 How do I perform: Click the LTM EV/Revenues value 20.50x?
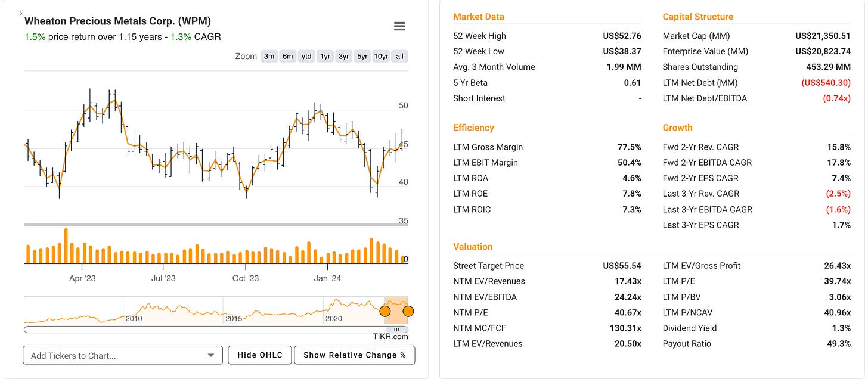pyautogui.click(x=627, y=344)
